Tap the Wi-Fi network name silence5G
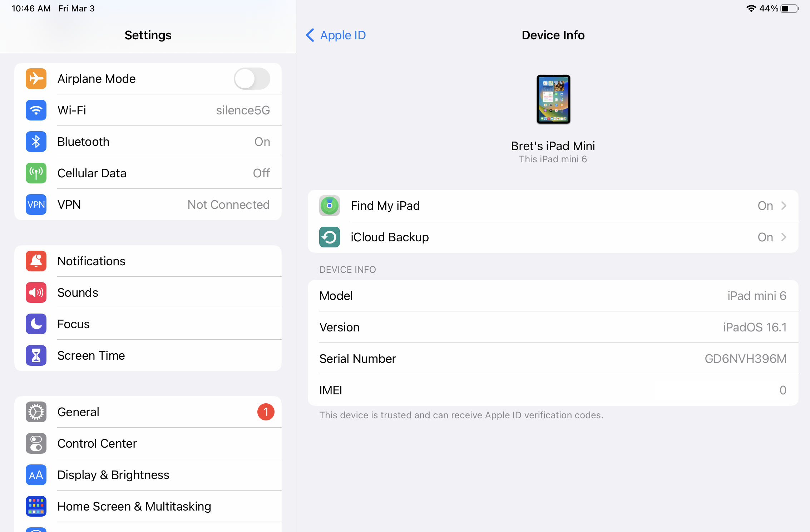The width and height of the screenshot is (810, 532). coord(243,110)
